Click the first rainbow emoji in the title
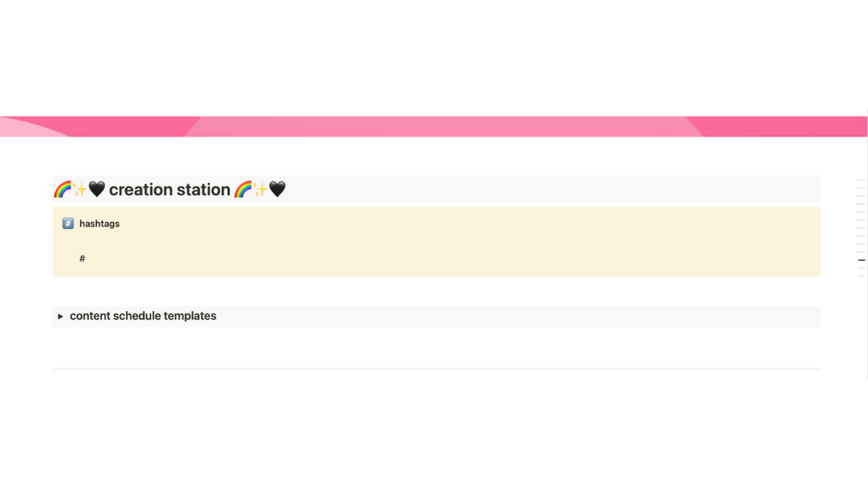Screen dimensions: 868x488 point(62,189)
